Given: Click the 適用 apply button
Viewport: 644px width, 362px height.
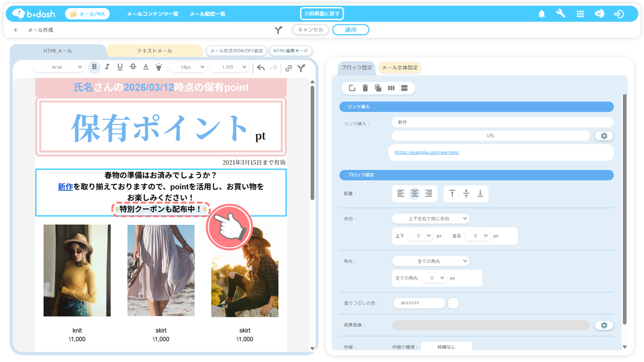Looking at the screenshot, I should [351, 30].
